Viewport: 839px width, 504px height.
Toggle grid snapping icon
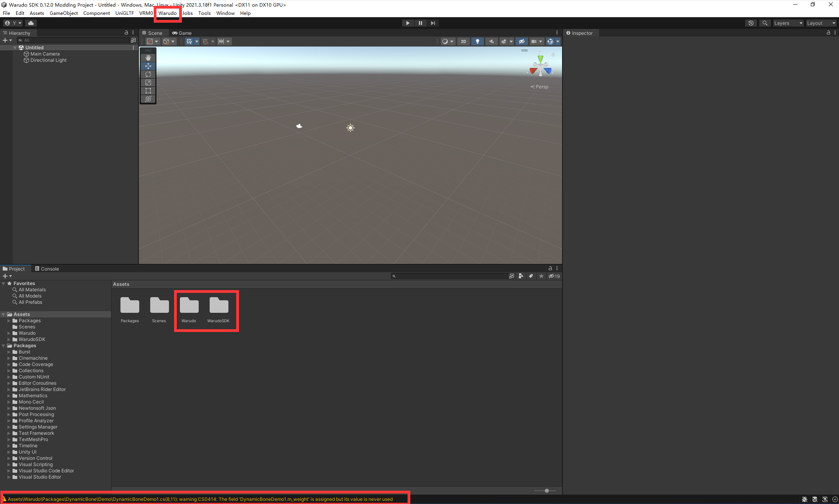(x=205, y=41)
